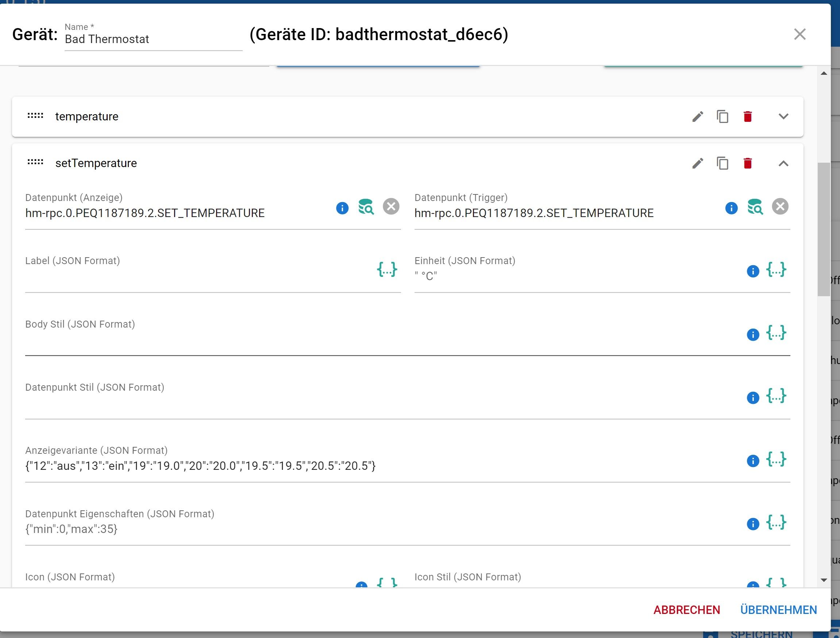Edit the setTemperature state entry
The image size is (840, 638).
(x=698, y=163)
